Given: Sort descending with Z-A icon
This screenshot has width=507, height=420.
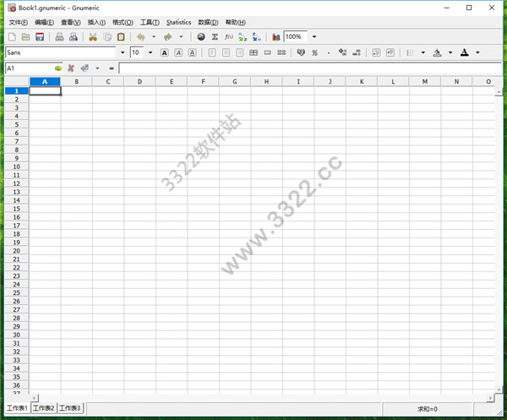Looking at the screenshot, I should coord(256,37).
